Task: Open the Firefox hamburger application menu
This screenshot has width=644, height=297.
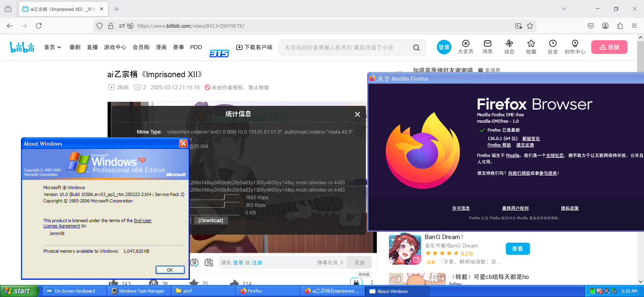Action: 634,26
